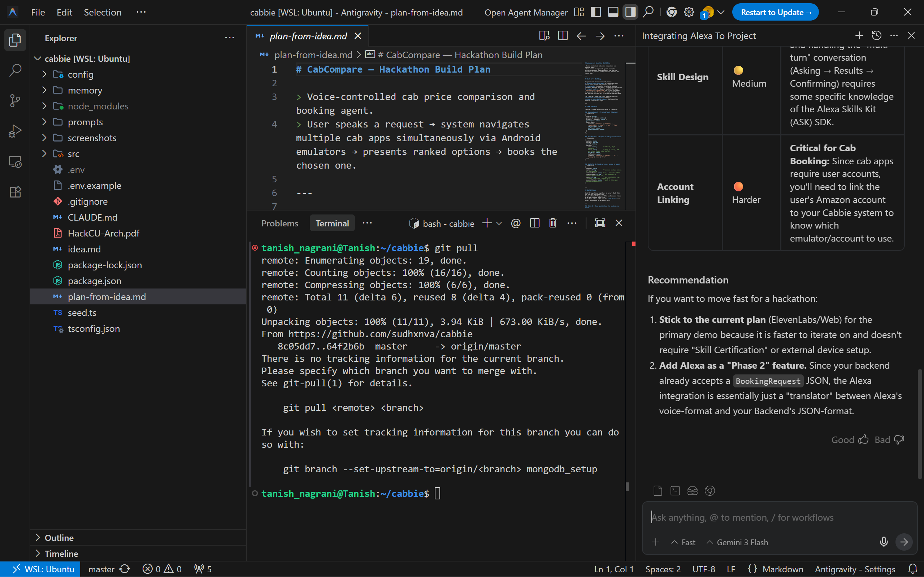Toggle the primary side bar visibility

(595, 12)
